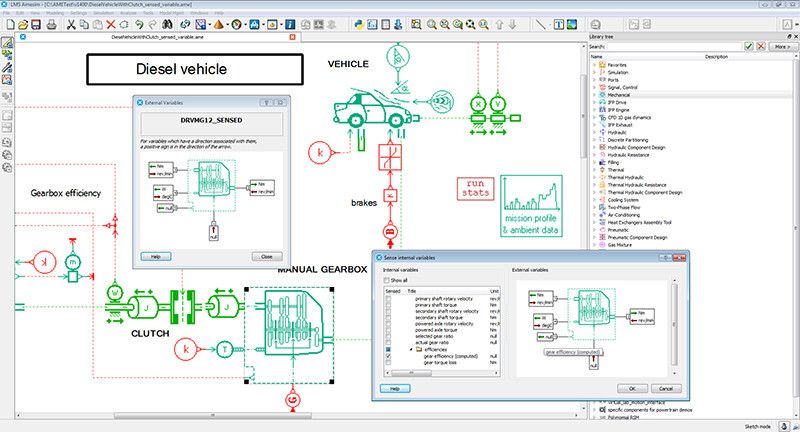Toggle sensed checkbox for powered axle torque
The image size is (800, 432).
(x=388, y=331)
